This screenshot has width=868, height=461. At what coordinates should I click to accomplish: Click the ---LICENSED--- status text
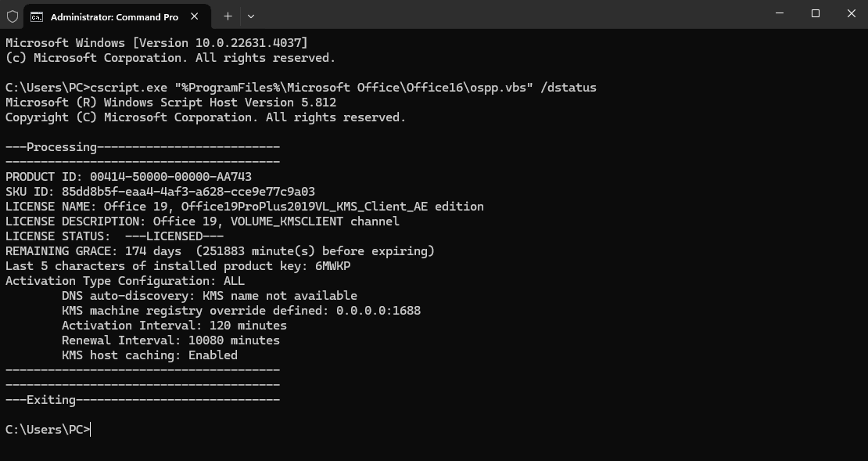pos(174,236)
